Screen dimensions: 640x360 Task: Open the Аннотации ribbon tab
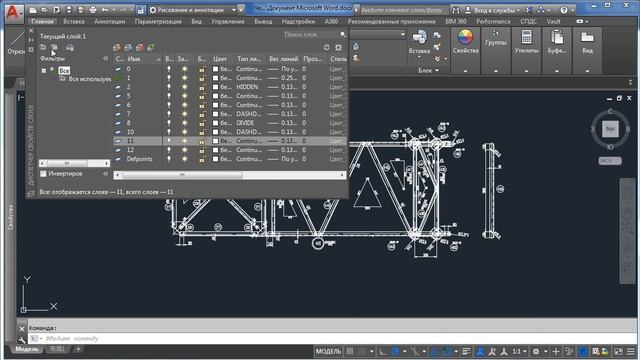pos(109,21)
